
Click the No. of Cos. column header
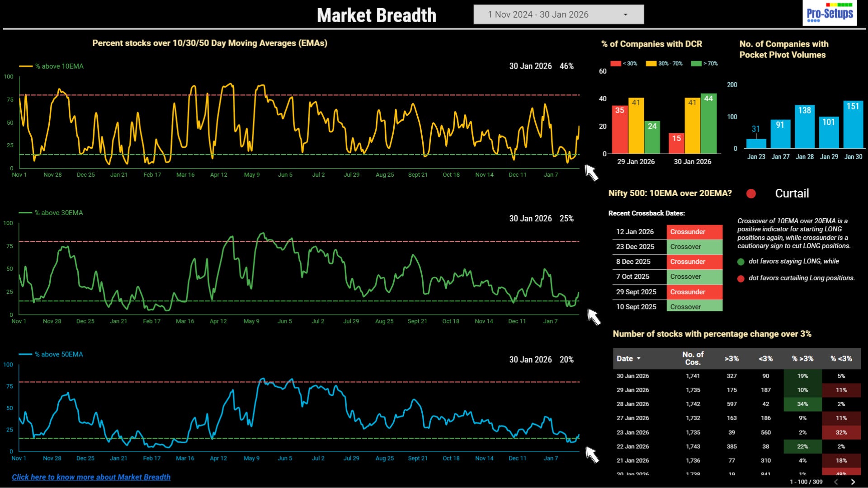[x=693, y=358]
